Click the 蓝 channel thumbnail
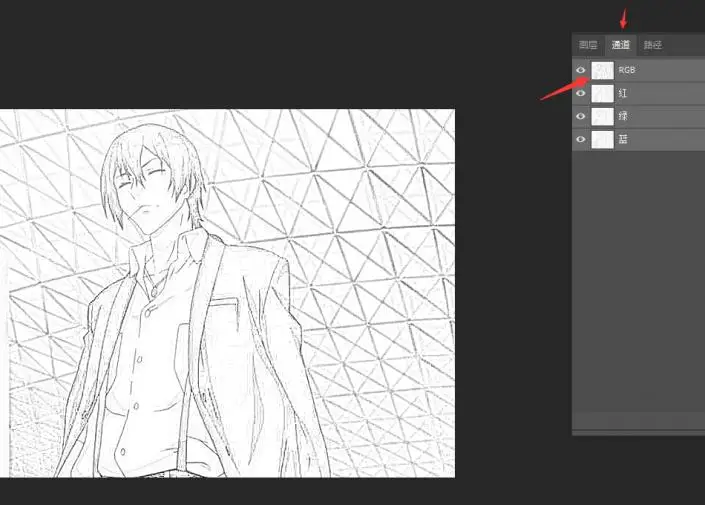This screenshot has width=705, height=505. coord(602,139)
